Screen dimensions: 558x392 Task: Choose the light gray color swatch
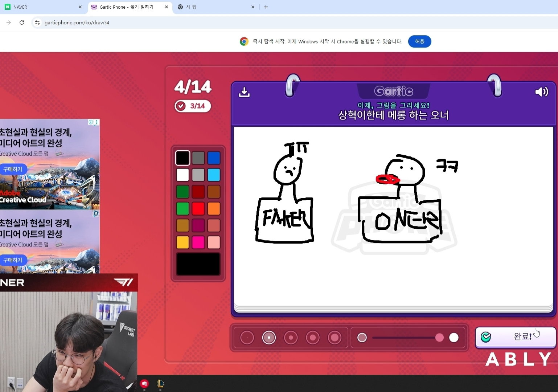tap(198, 175)
